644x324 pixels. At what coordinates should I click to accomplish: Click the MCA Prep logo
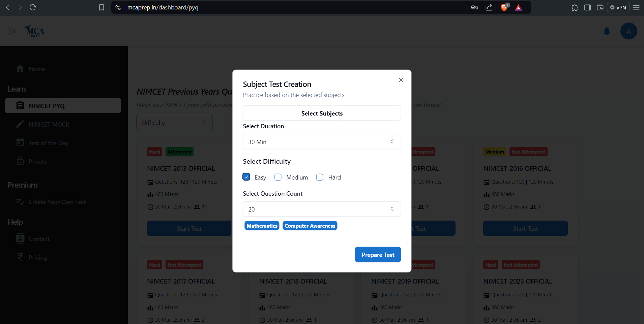[34, 31]
